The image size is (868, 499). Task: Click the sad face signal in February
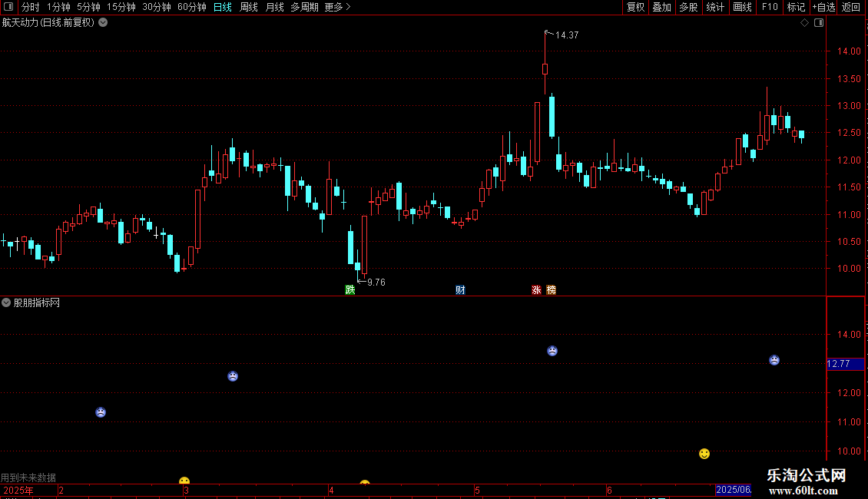[x=100, y=412]
